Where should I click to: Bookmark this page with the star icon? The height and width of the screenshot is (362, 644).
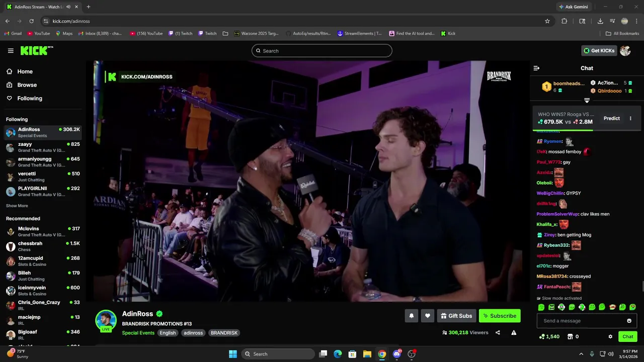(x=547, y=21)
